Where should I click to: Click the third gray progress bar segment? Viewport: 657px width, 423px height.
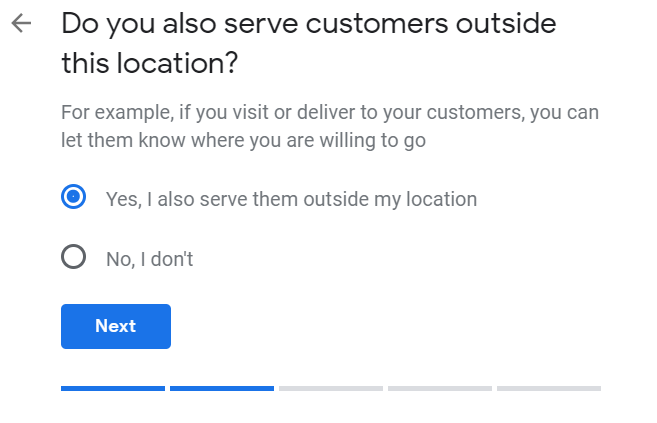331,389
